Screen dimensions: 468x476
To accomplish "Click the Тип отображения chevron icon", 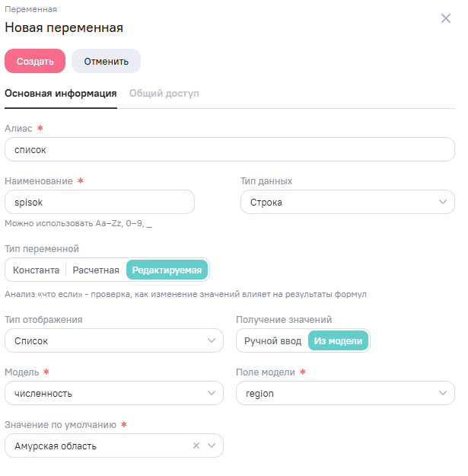I will [212, 340].
